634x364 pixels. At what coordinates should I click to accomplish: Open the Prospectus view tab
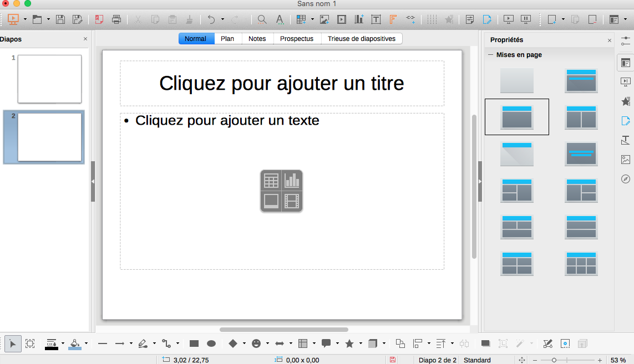coord(297,39)
